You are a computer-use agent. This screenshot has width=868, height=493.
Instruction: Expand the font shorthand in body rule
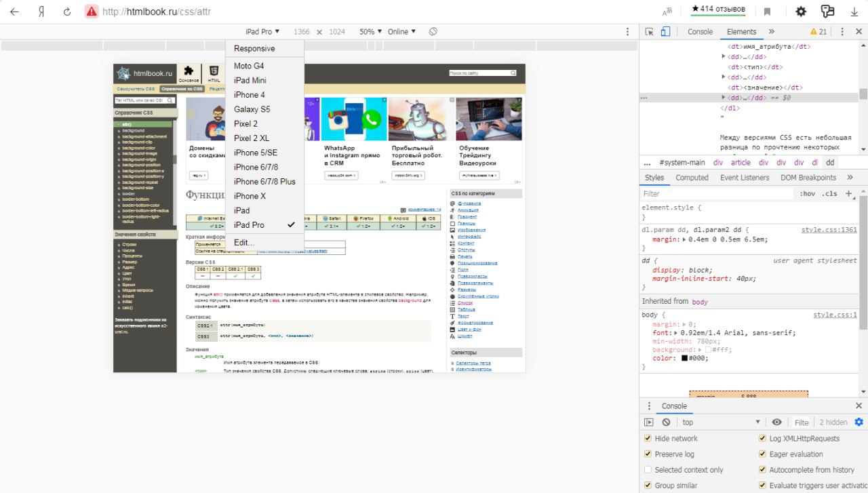(x=675, y=333)
